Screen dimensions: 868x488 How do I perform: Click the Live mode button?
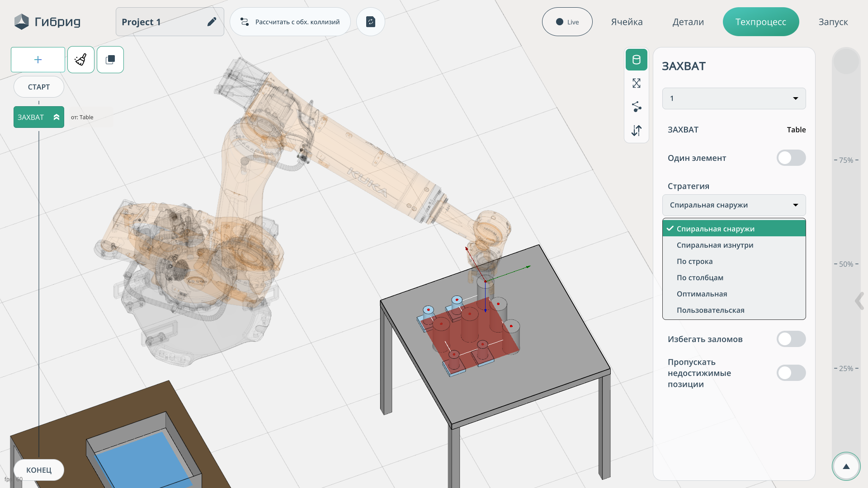tap(567, 22)
